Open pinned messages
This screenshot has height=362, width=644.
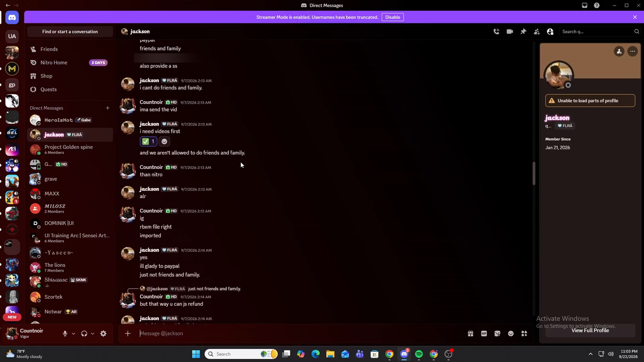523,32
